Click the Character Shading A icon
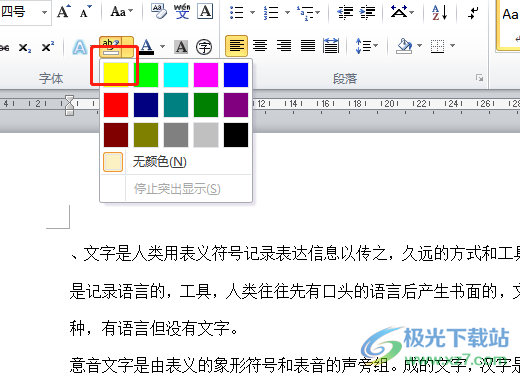Image resolution: width=520 pixels, height=376 pixels. click(x=181, y=47)
